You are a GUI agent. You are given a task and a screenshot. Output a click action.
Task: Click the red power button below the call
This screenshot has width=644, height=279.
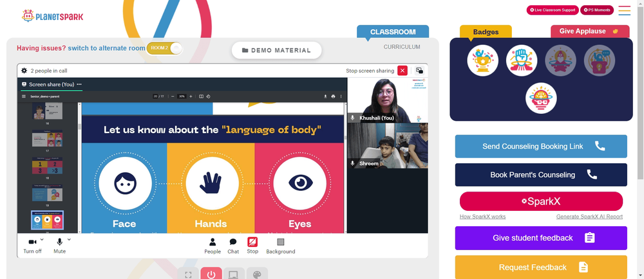point(211,274)
